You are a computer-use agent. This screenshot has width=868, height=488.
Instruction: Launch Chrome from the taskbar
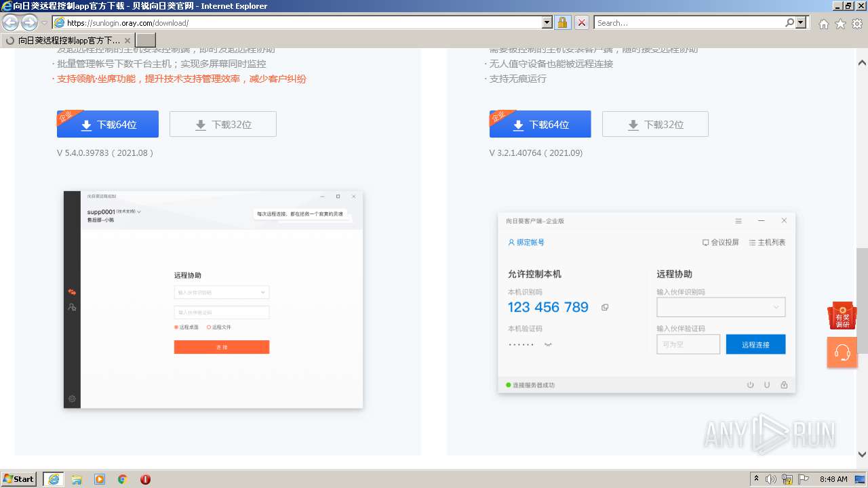(x=123, y=479)
